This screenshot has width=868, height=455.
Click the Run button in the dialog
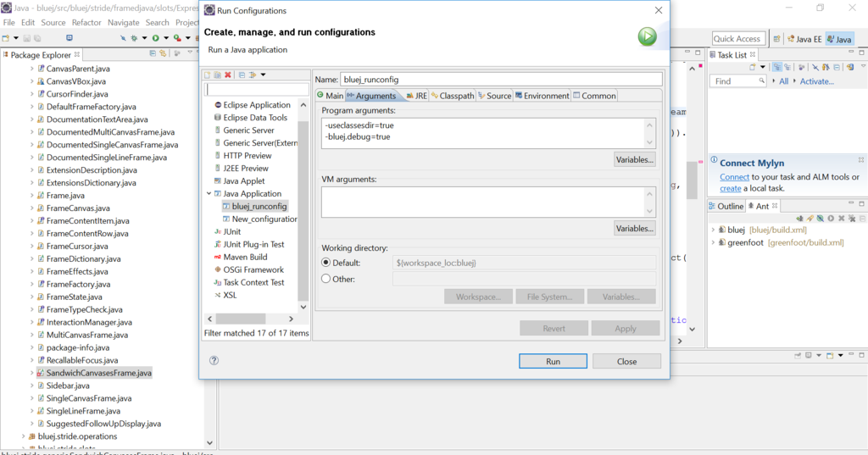(553, 361)
